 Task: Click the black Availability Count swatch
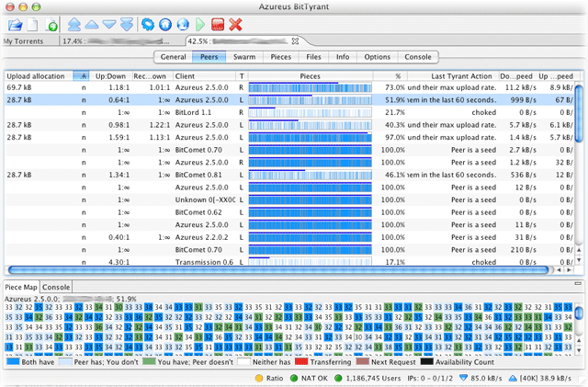click(426, 362)
